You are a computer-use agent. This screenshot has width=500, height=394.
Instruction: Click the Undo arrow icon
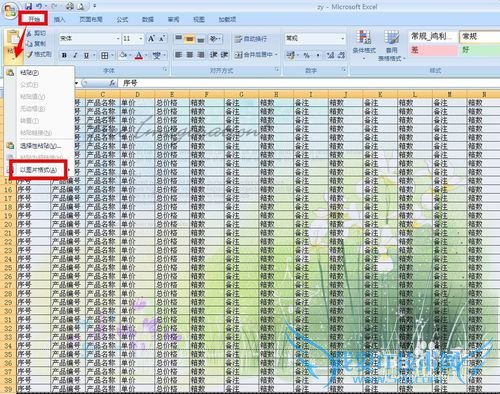[x=39, y=6]
